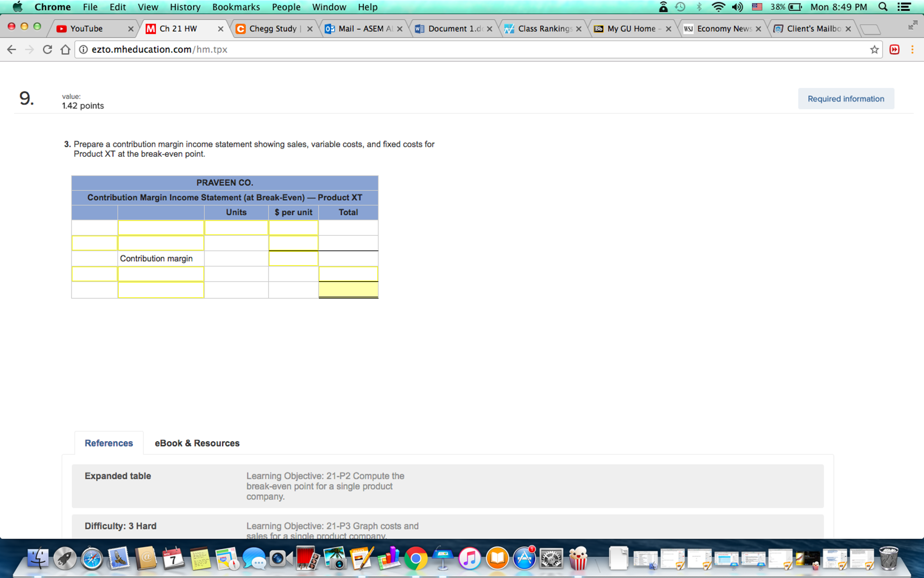Click the Wi-Fi icon in menu bar
924x578 pixels.
(718, 7)
